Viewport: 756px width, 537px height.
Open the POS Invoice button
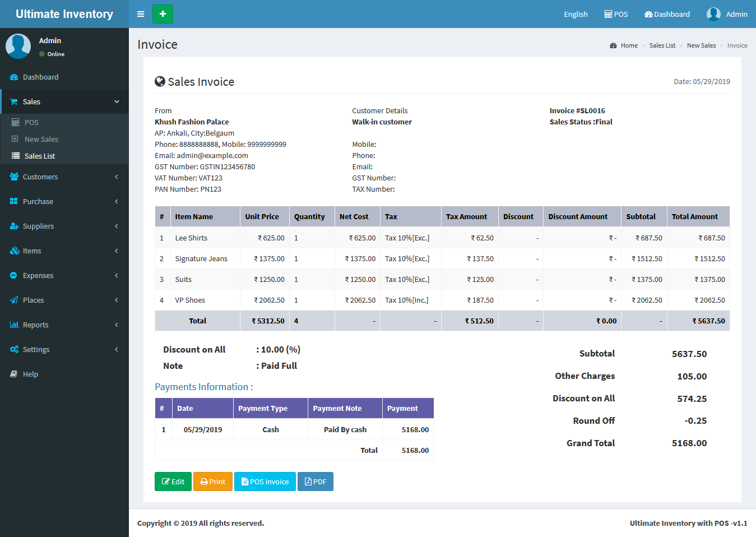tap(265, 482)
